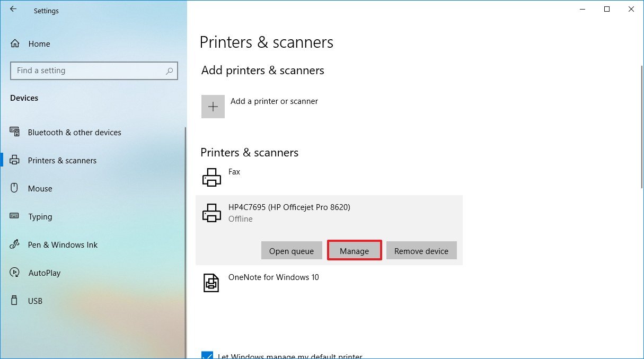Open Typing settings via keyboard icon
Image resolution: width=644 pixels, height=359 pixels.
15,216
